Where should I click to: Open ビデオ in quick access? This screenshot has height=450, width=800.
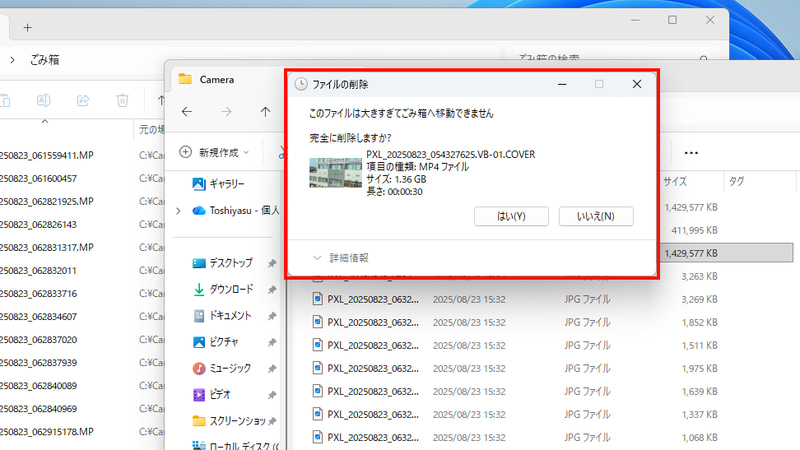coord(211,394)
